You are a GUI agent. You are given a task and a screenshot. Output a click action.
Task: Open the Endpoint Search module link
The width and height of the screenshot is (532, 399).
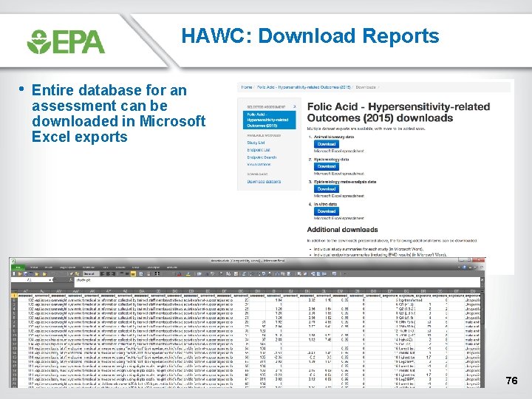click(x=262, y=157)
